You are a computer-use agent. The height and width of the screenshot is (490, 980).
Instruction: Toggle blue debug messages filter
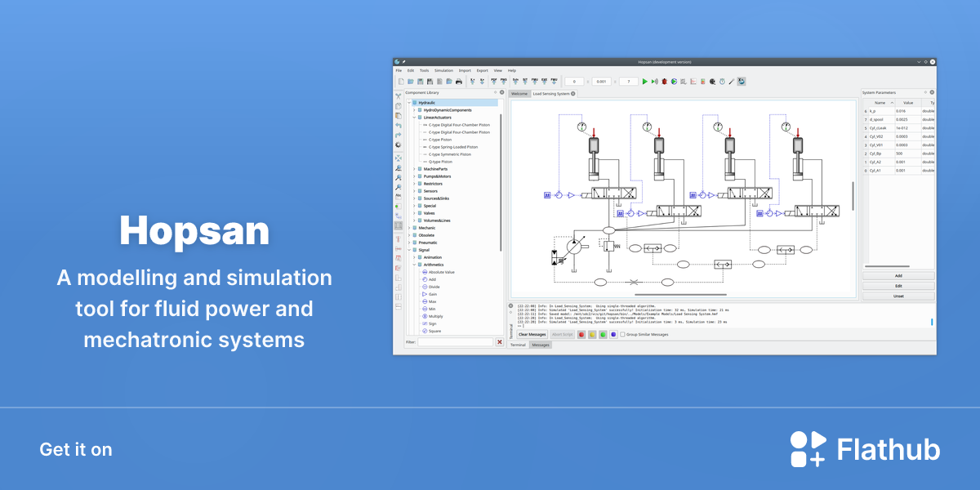pos(613,334)
